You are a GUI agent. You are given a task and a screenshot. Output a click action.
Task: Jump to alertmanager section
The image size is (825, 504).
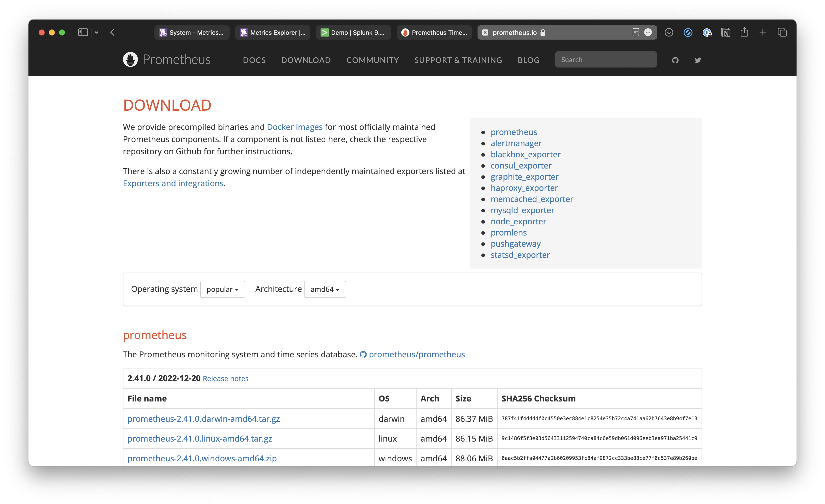click(516, 143)
